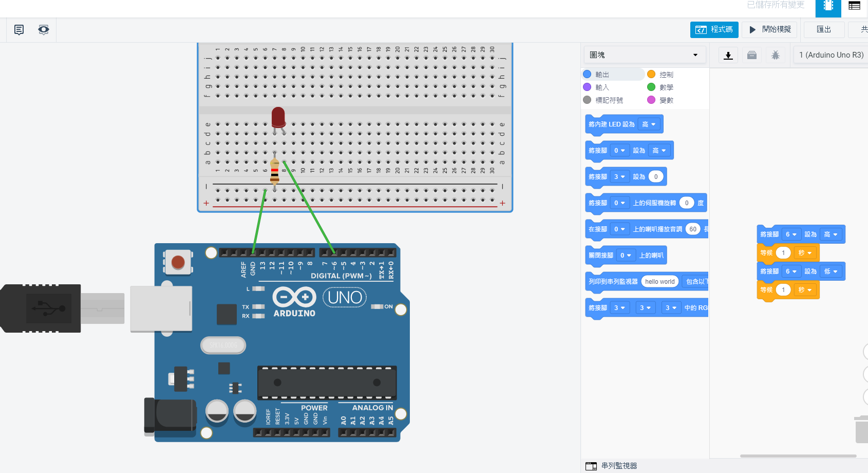Open the libraries box icon

(751, 55)
